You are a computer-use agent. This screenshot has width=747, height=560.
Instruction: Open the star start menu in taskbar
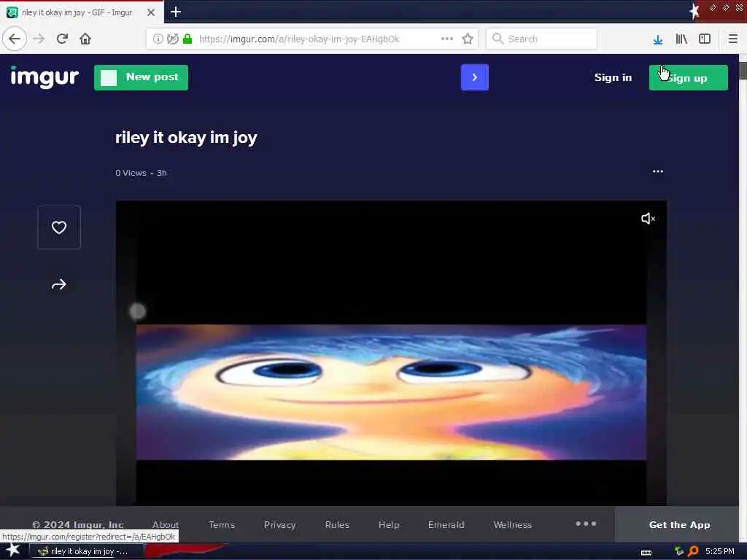point(12,550)
